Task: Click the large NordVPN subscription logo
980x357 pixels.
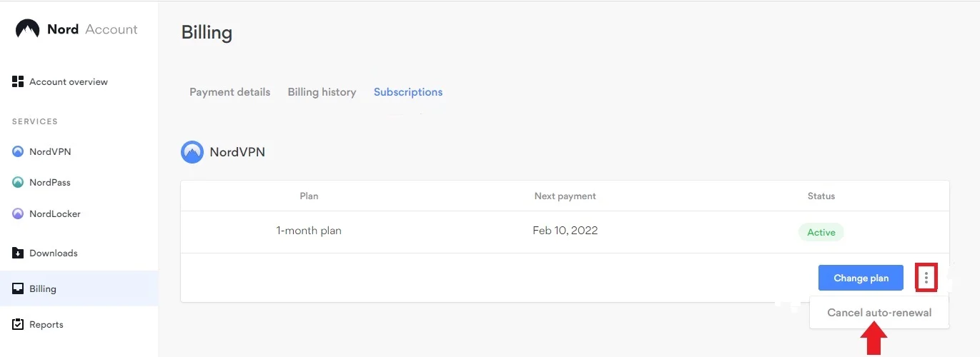Action: point(192,152)
